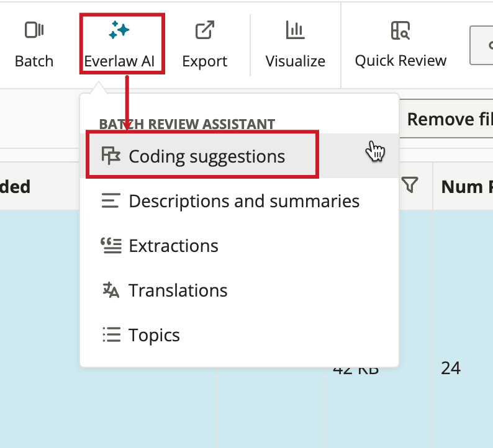Select Coding suggestions menu entry
Viewport: 493px width, 448px height.
(x=239, y=156)
